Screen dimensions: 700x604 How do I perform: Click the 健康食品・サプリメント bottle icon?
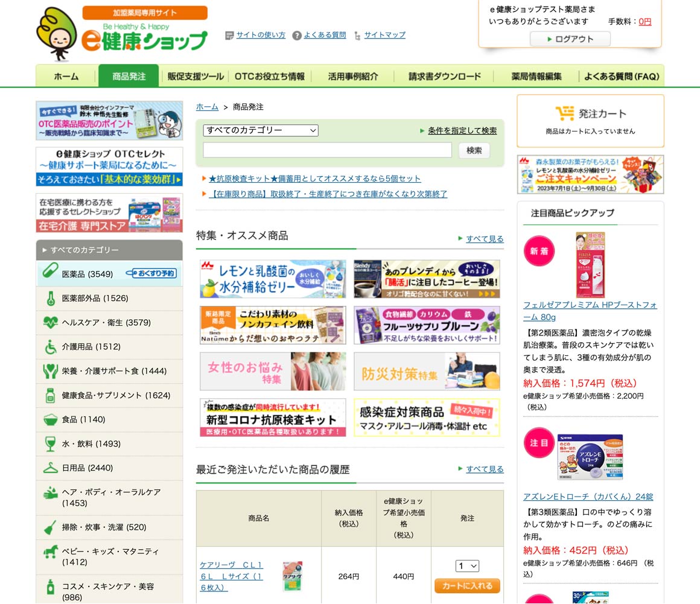51,395
